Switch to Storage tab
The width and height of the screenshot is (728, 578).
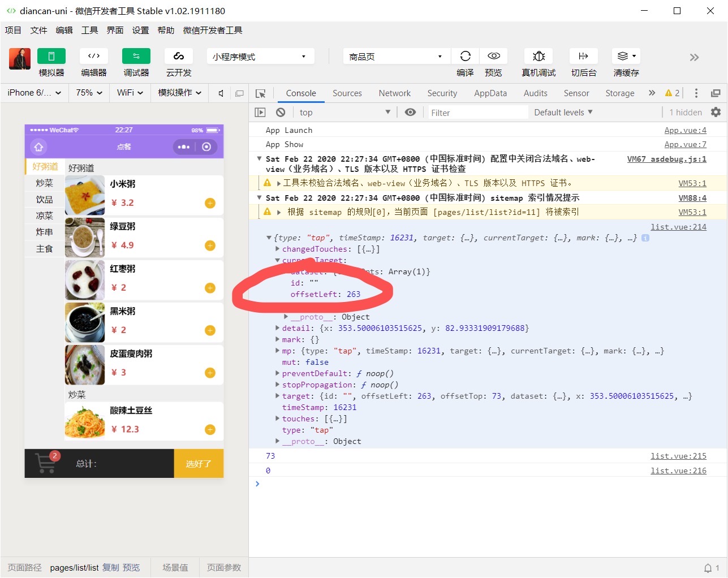click(x=620, y=93)
